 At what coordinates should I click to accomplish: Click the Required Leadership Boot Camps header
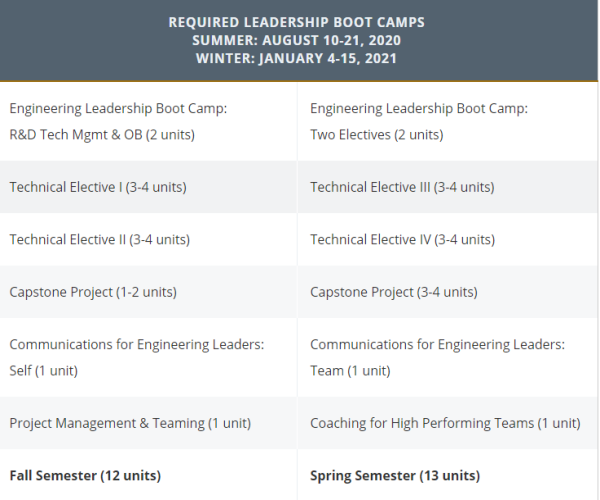pos(297,22)
